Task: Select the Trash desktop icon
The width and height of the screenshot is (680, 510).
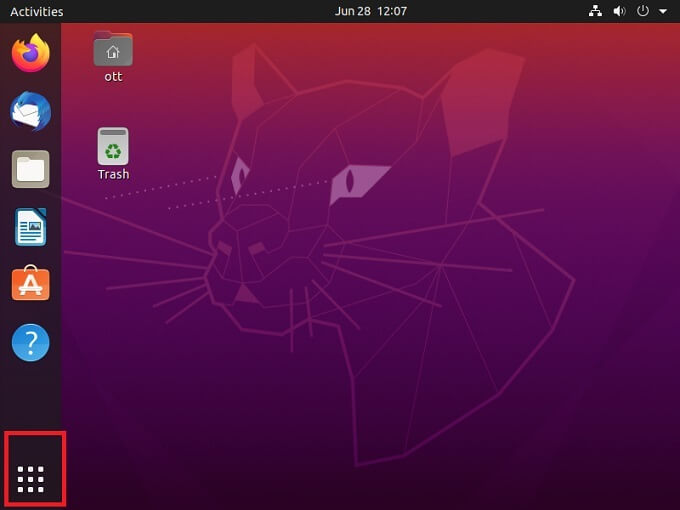Action: coord(113,146)
